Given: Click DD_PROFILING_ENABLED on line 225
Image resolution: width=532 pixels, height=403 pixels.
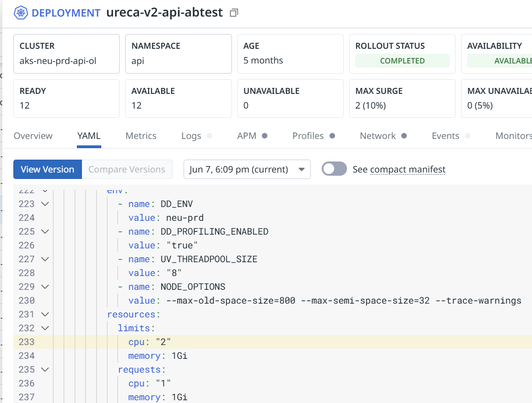Looking at the screenshot, I should tap(214, 231).
